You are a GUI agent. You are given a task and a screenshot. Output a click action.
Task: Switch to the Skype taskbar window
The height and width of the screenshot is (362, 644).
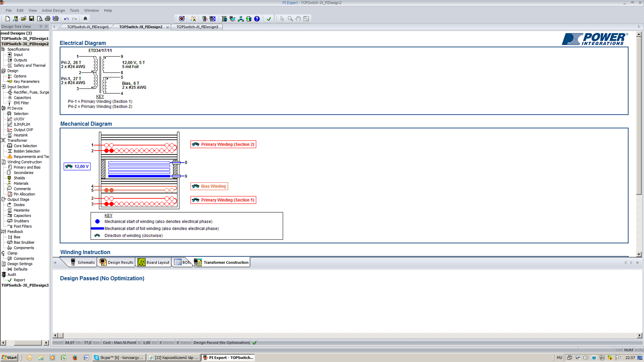click(x=119, y=358)
